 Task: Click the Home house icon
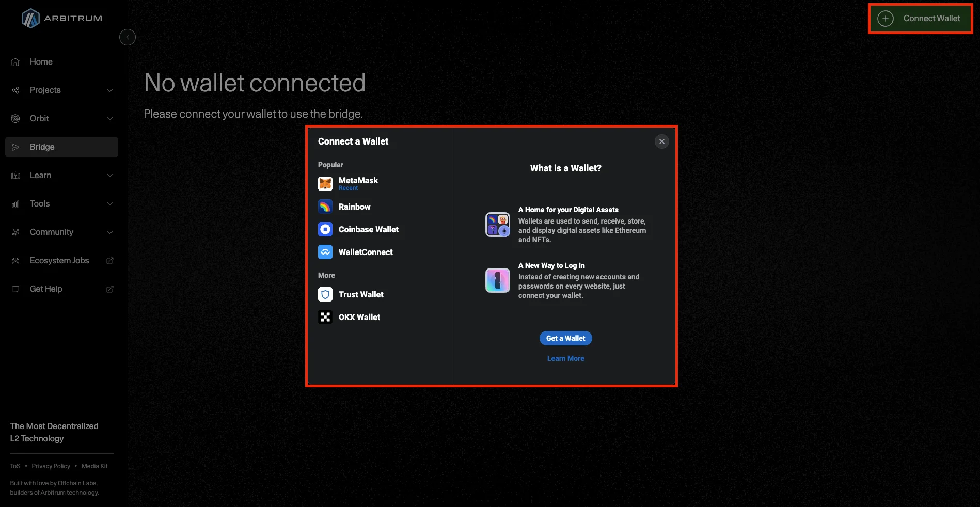click(x=15, y=62)
